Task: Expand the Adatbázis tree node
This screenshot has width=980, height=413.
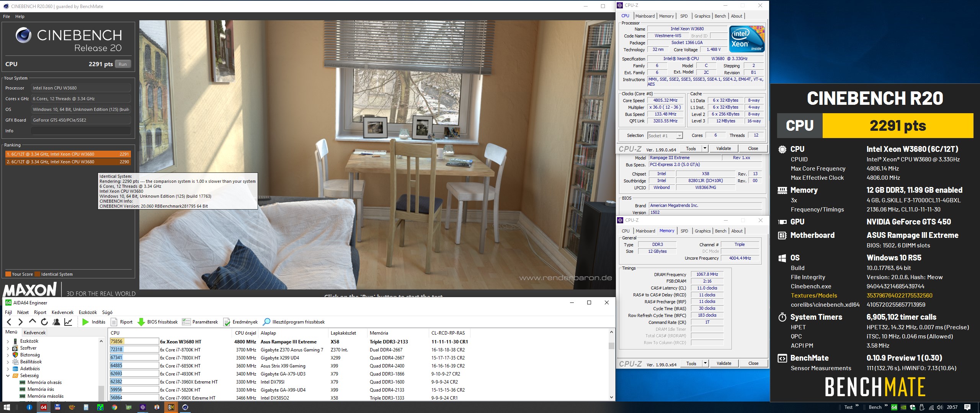Action: click(8, 369)
